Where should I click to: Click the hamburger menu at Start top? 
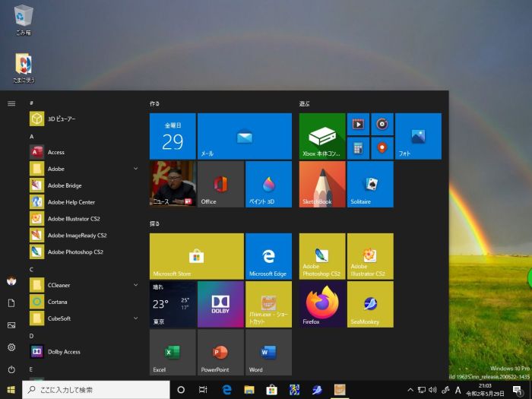coord(11,103)
